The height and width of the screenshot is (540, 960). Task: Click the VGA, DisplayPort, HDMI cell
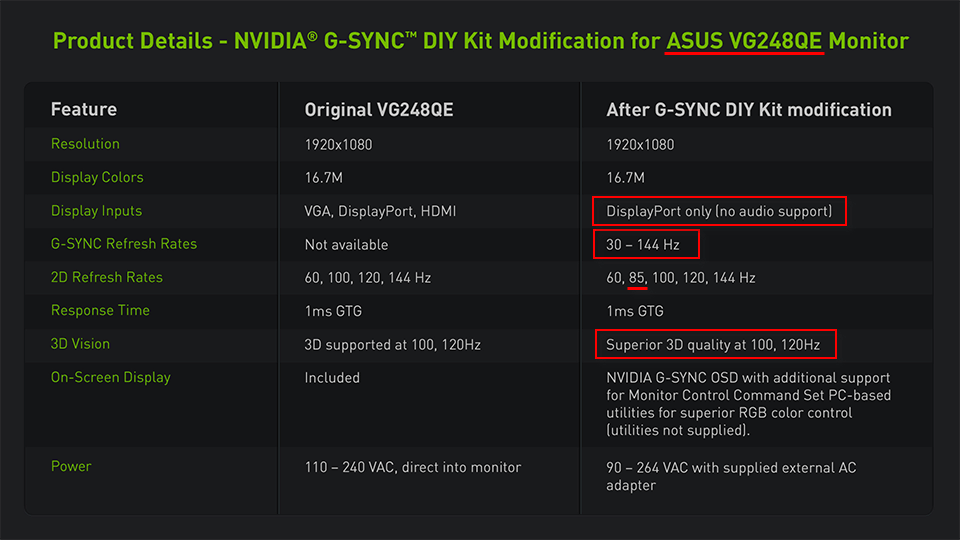tap(381, 211)
